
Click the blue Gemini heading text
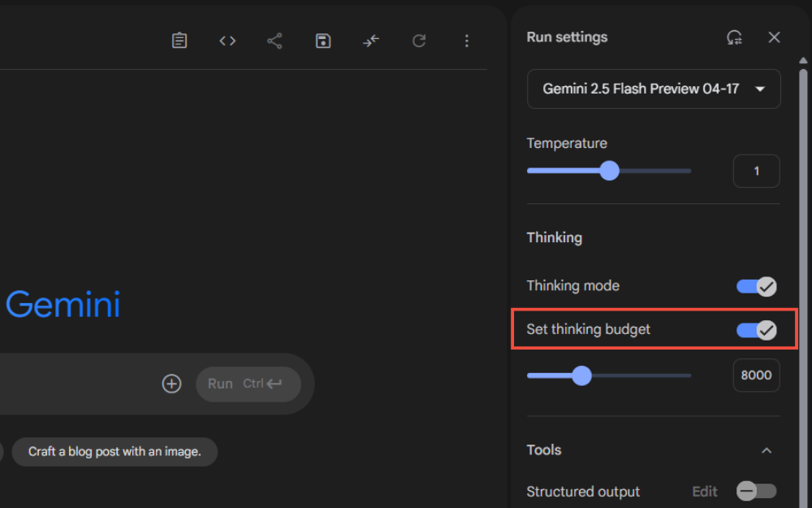[x=63, y=304]
